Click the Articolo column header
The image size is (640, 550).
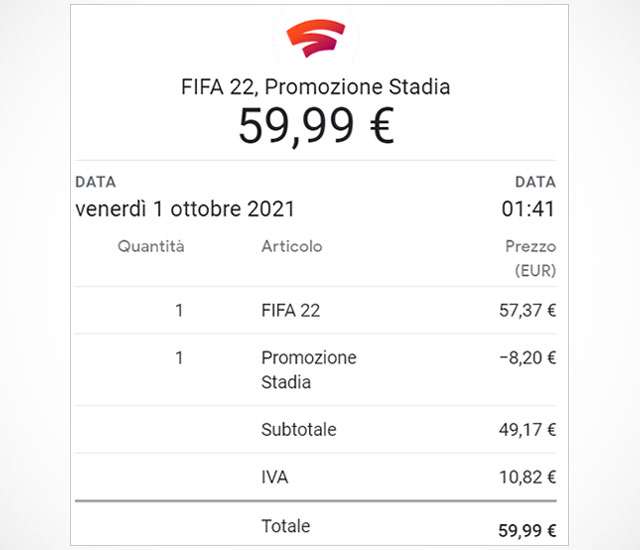291,246
